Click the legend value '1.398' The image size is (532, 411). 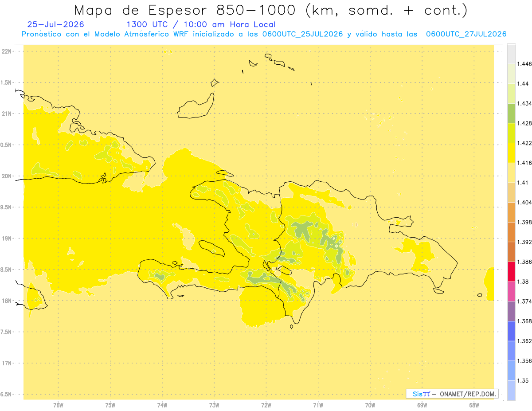(x=524, y=222)
